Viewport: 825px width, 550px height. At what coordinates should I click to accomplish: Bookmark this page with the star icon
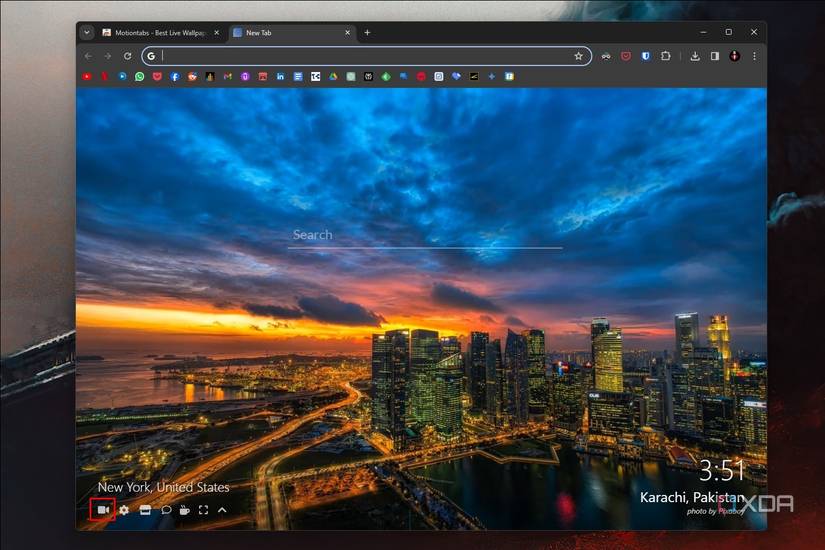pos(578,56)
